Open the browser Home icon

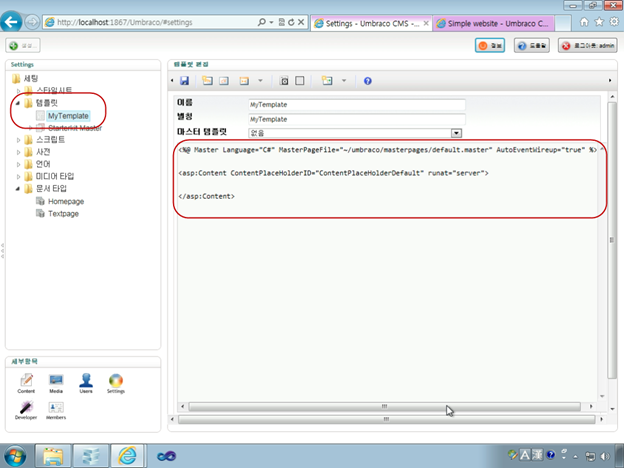coord(584,22)
